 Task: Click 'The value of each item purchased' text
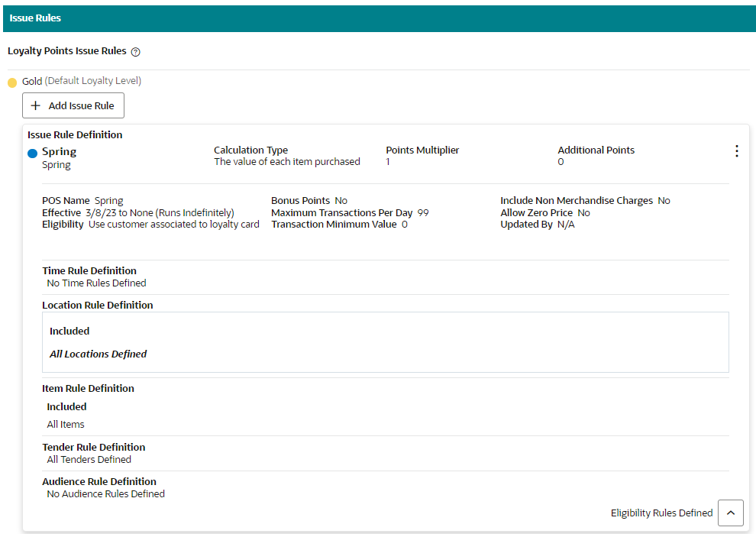[287, 162]
